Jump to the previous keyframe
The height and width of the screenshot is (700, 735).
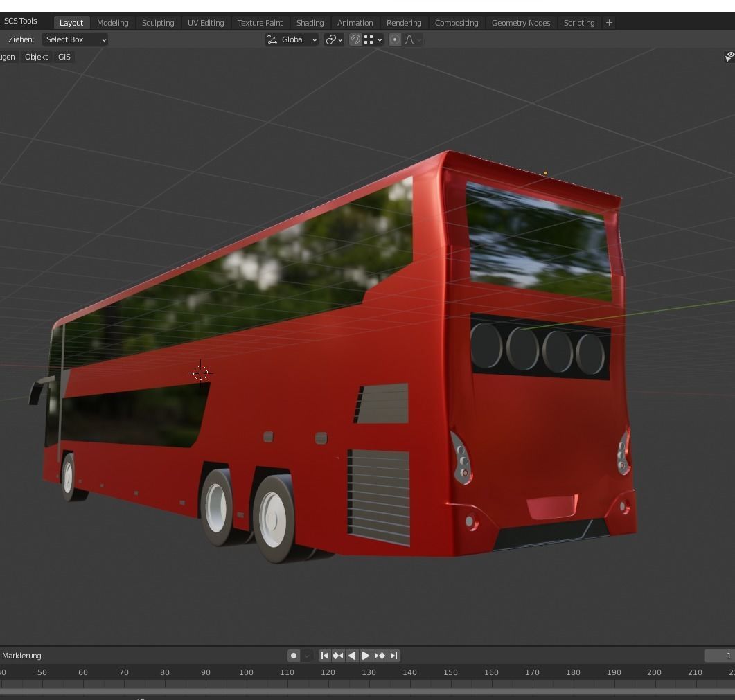338,656
